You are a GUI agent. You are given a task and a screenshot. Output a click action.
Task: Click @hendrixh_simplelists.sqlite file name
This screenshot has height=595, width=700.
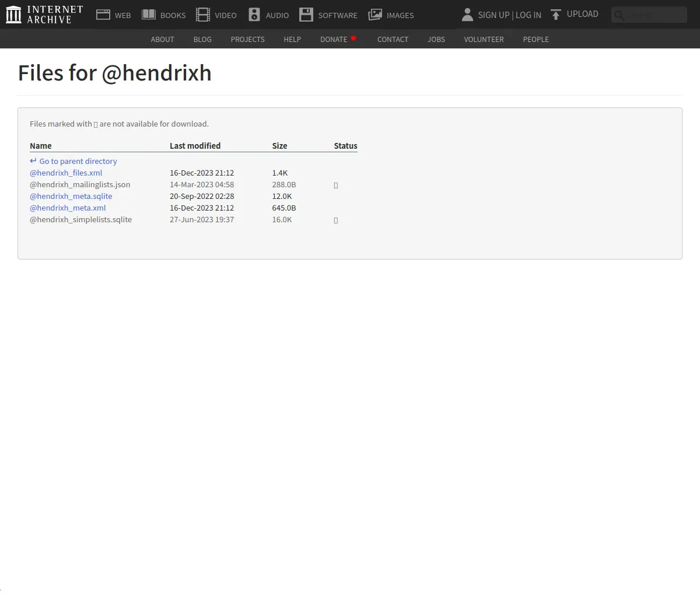pos(80,219)
